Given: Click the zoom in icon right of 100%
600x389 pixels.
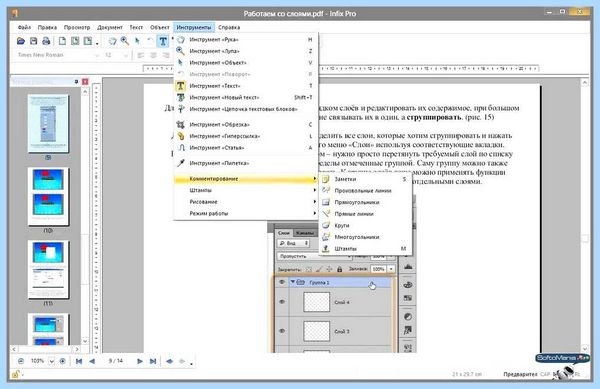Looking at the screenshot, I should pos(63,361).
